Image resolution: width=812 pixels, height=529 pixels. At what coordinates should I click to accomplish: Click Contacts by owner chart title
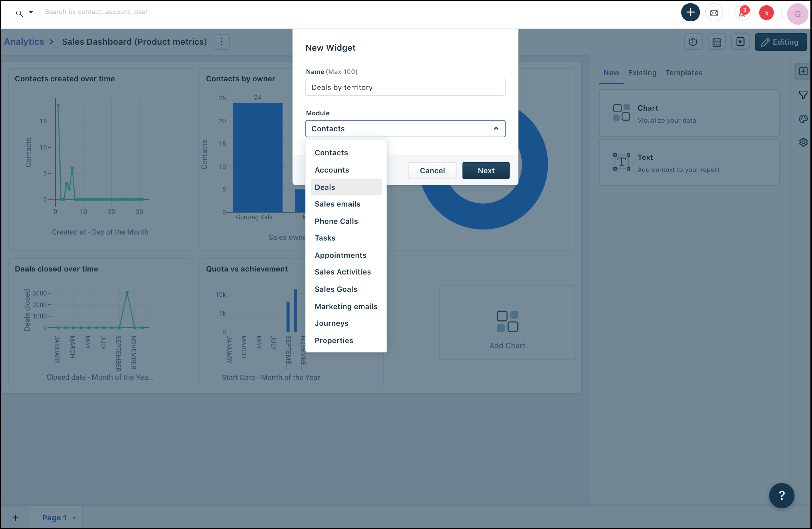click(x=240, y=79)
